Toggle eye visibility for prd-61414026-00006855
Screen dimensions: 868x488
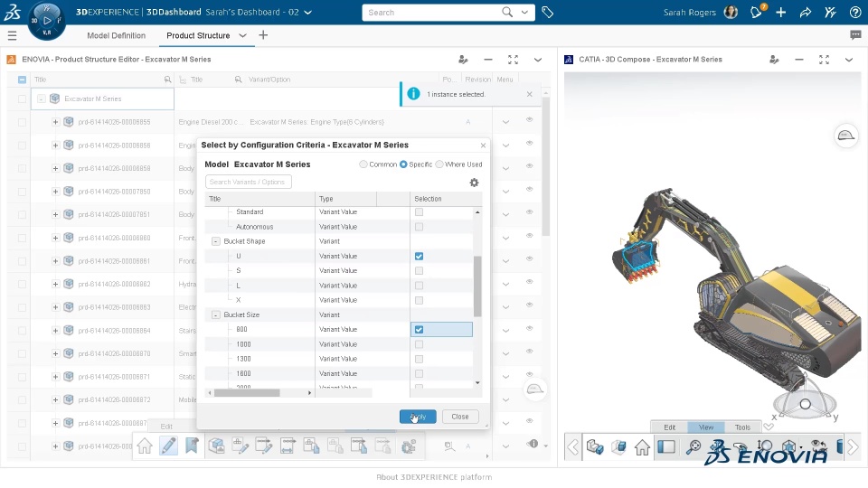pyautogui.click(x=529, y=119)
